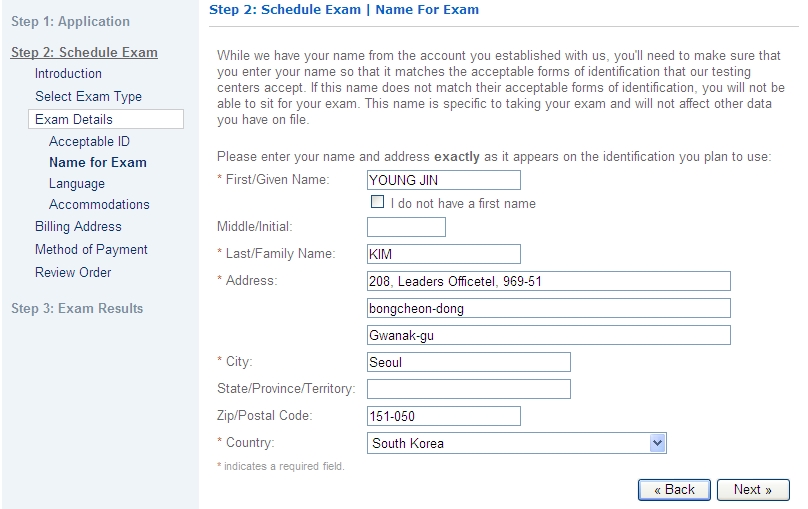The height and width of the screenshot is (509, 808).
Task: Click the Back button
Action: [674, 489]
